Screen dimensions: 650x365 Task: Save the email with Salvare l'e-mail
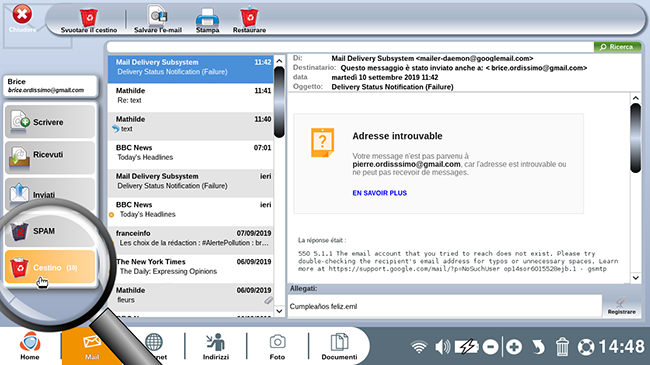pyautogui.click(x=158, y=19)
